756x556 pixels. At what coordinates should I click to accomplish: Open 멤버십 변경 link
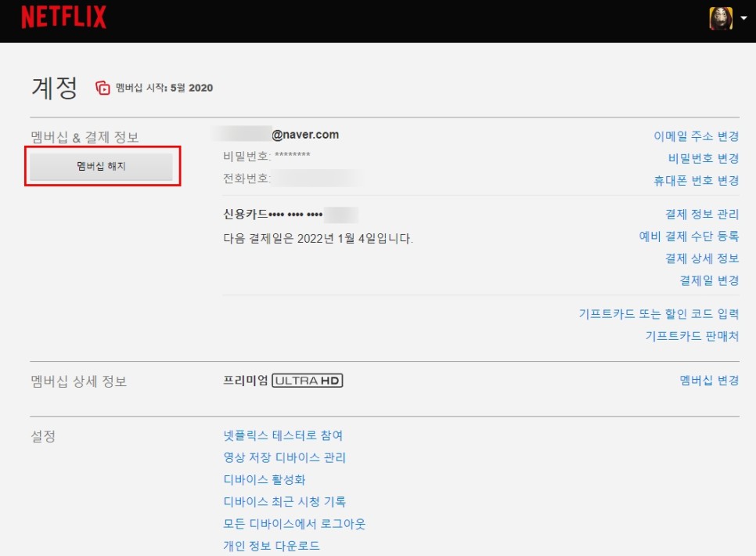point(709,381)
